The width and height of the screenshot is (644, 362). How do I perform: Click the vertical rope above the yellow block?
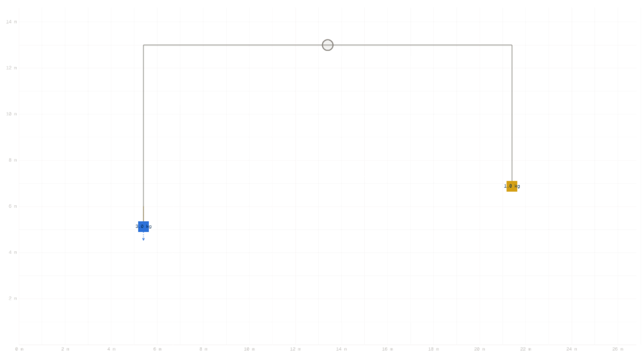click(x=512, y=113)
